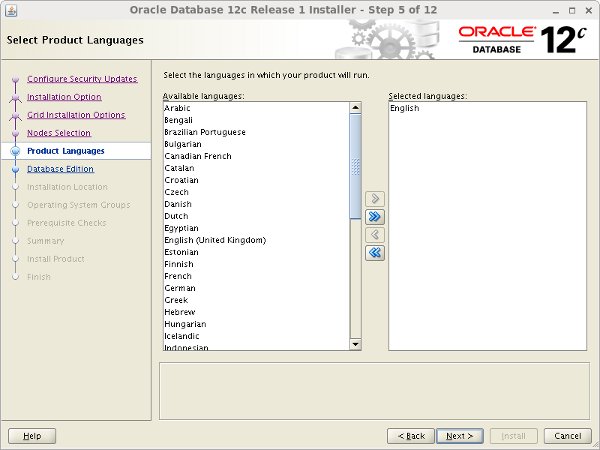This screenshot has width=600, height=450.
Task: Click the Cancel button
Action: (568, 436)
